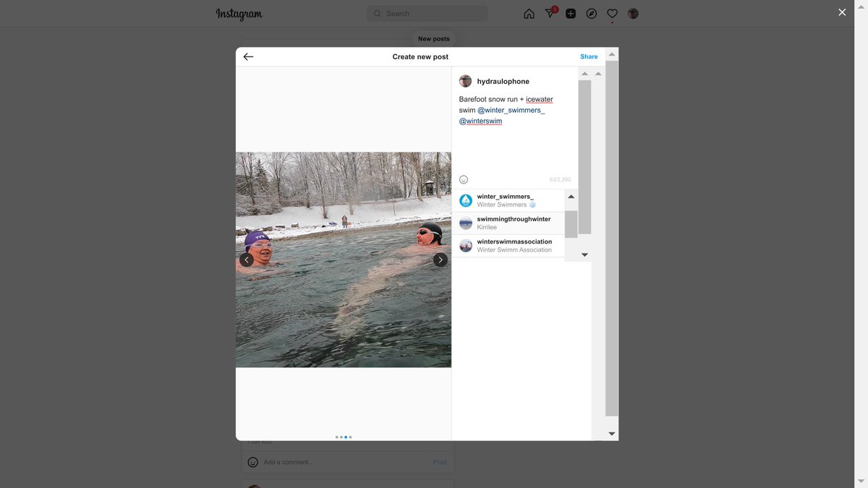
Task: Click the carousel position dots
Action: (344, 437)
